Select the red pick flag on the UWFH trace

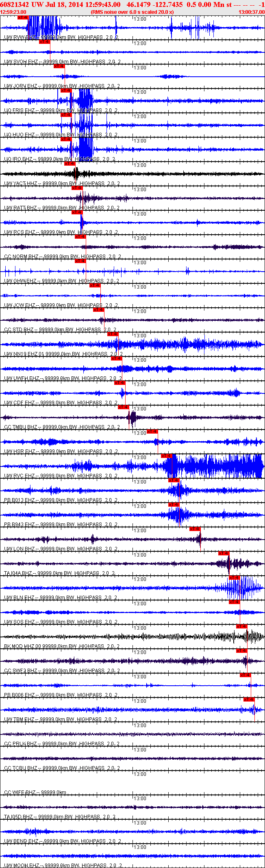(x=117, y=358)
